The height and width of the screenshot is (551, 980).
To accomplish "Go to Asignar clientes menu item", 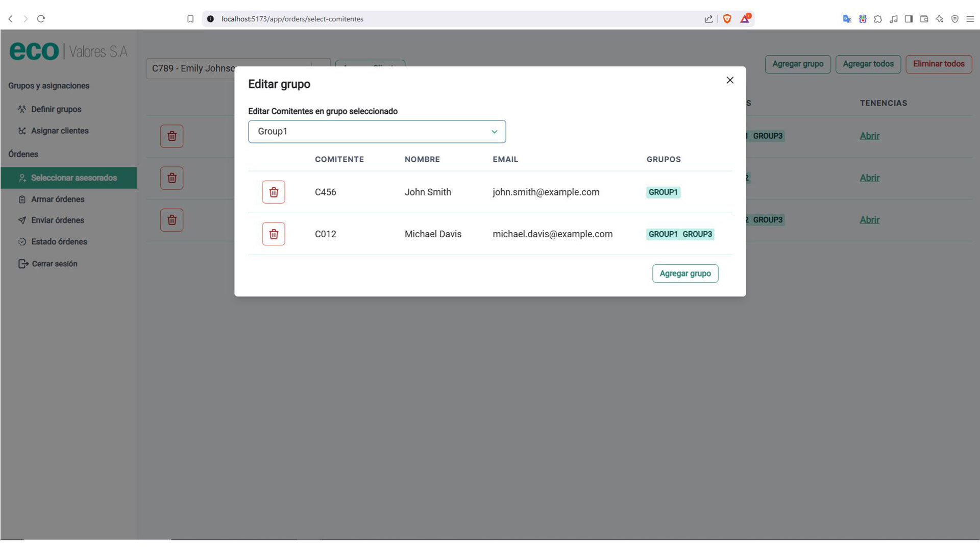I will pos(60,131).
